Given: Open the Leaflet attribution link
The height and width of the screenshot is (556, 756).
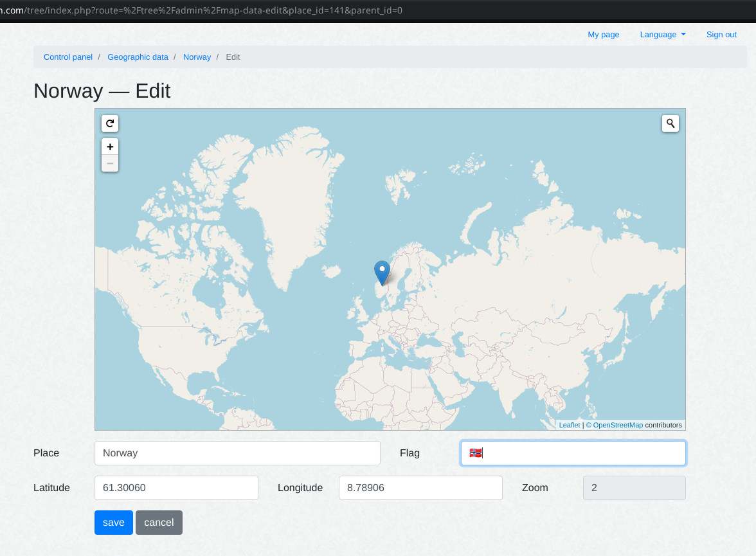Looking at the screenshot, I should pos(570,426).
